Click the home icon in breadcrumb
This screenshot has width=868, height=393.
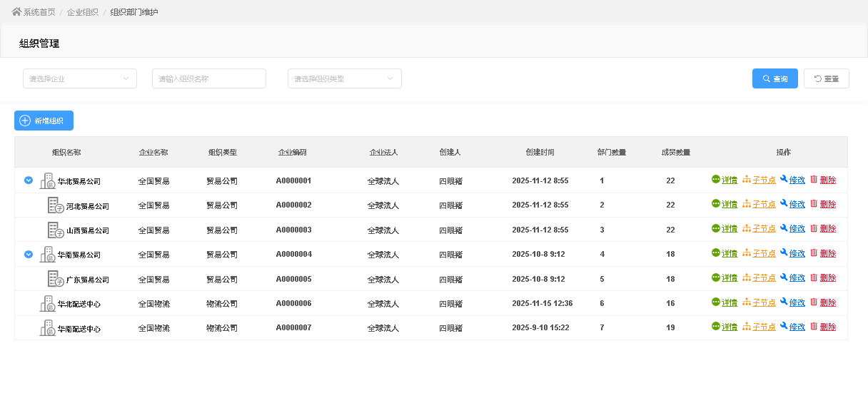coord(16,12)
